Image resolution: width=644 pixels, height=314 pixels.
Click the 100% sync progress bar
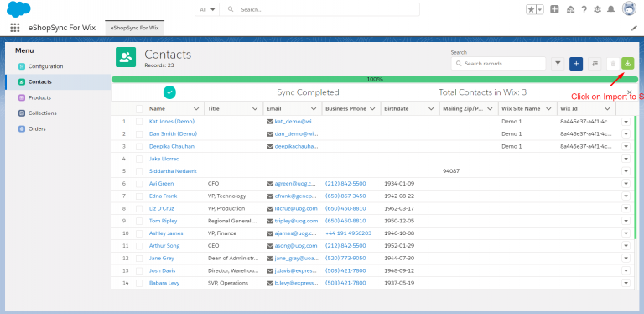(375, 79)
